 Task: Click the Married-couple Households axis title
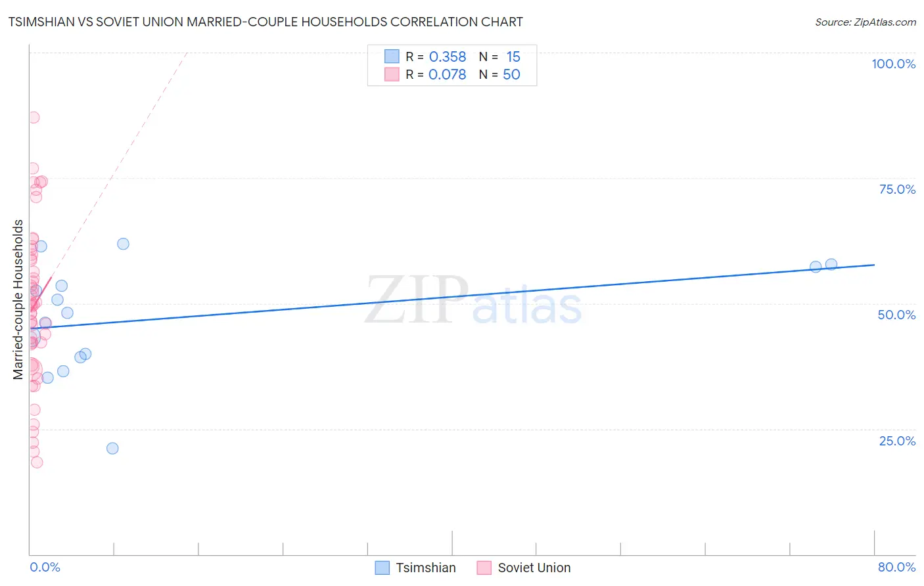[x=18, y=300]
